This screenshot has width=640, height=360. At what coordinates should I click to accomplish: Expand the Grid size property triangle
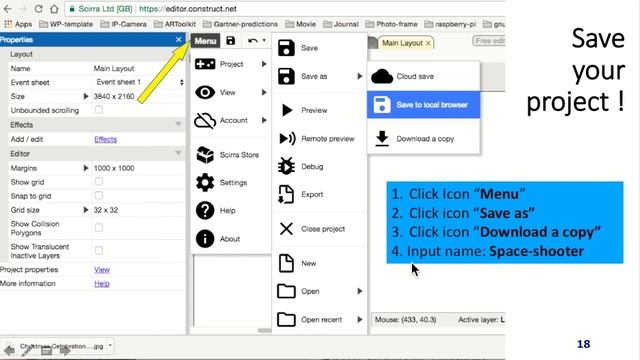coord(86,210)
